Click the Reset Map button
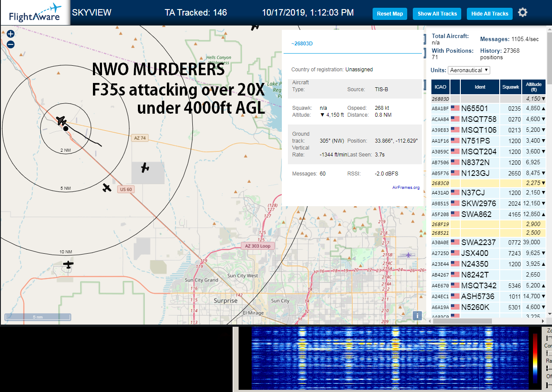552x392 pixels. click(x=390, y=14)
